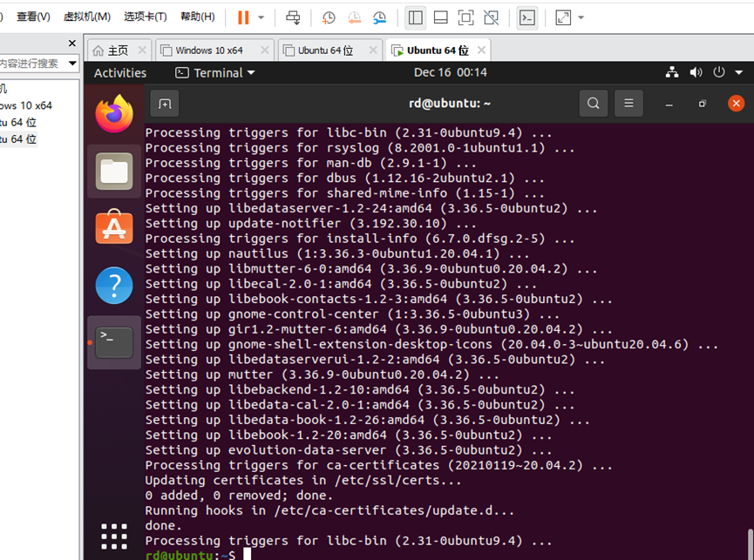Image resolution: width=754 pixels, height=560 pixels.
Task: Open the clock Dec 16 00:14 calendar
Action: click(x=451, y=72)
